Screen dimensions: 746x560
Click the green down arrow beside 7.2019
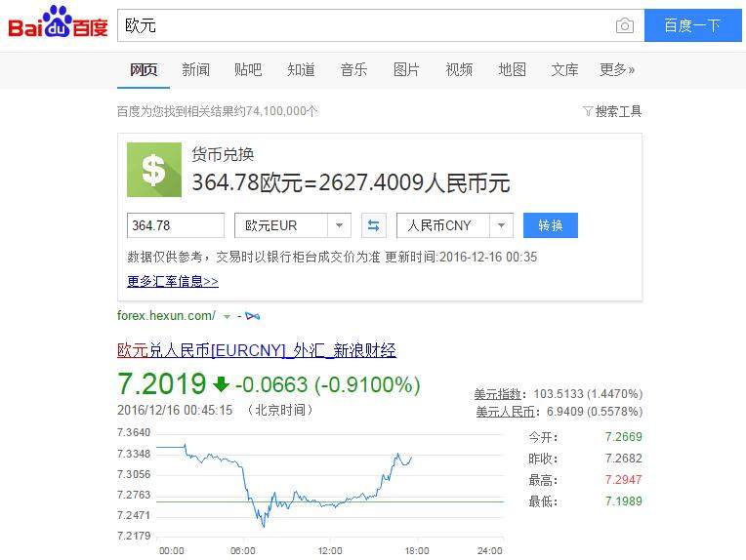(221, 384)
